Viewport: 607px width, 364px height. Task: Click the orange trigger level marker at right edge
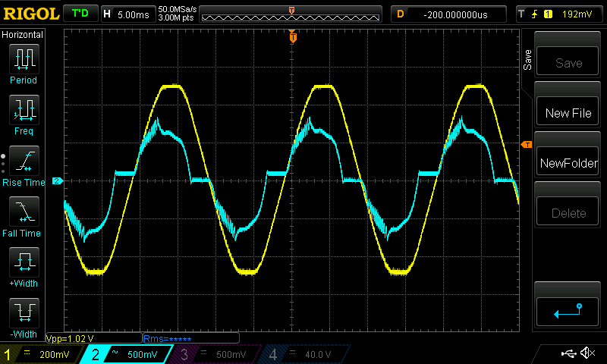pyautogui.click(x=526, y=145)
